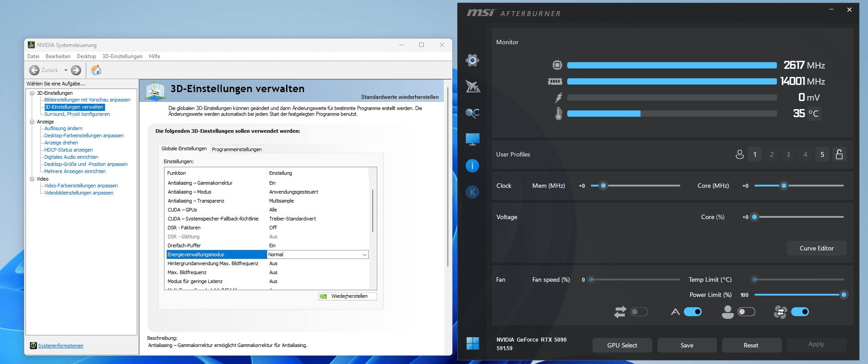868x364 pixels.
Task: Open the OC Scanner icon in Afterburner
Action: point(472,113)
